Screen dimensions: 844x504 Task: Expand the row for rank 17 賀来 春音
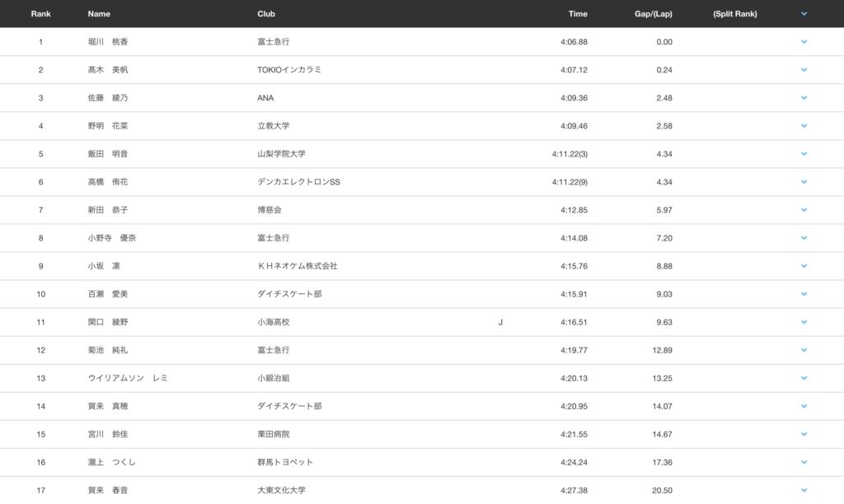tap(804, 490)
